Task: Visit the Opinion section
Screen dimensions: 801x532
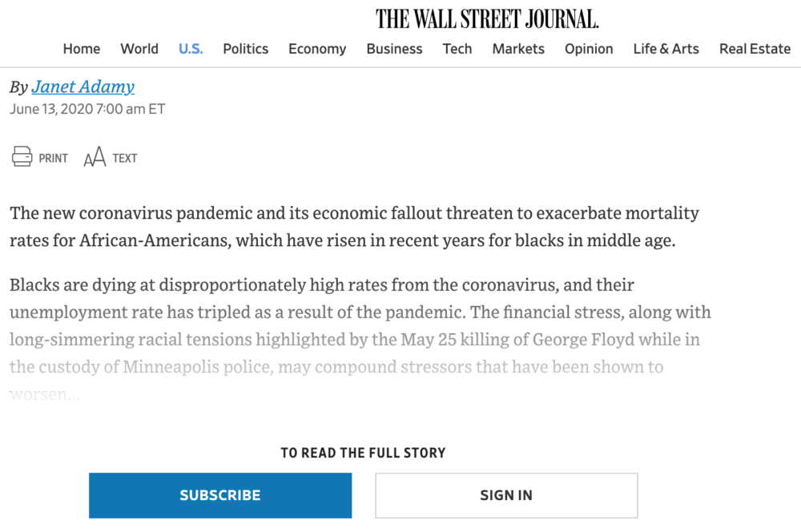Action: [x=589, y=49]
